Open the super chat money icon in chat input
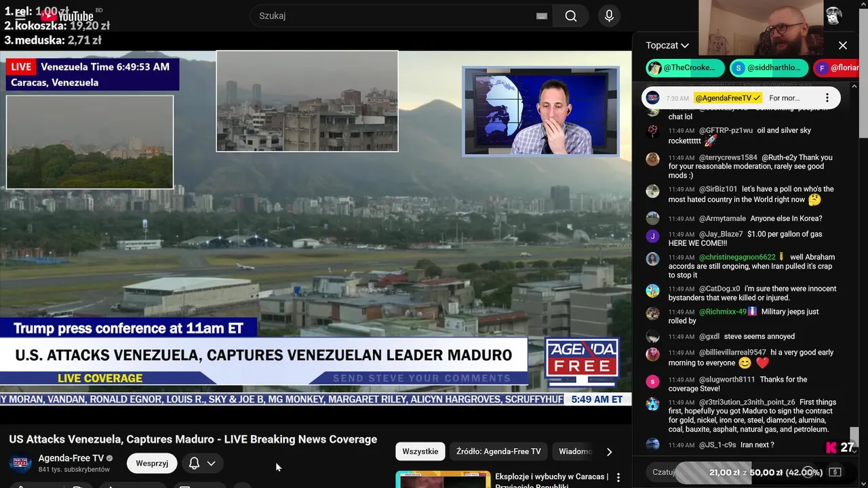Viewport: 868px width, 488px height. [x=835, y=472]
